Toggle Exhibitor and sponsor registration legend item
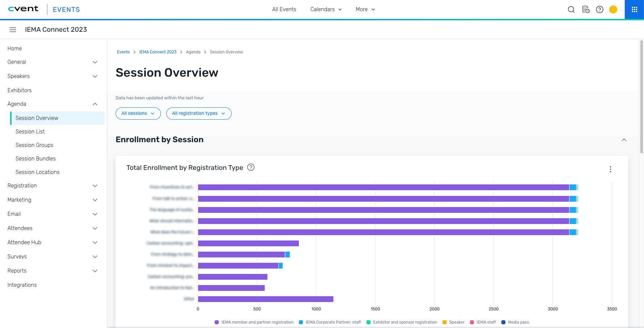The width and height of the screenshot is (644, 328). click(x=402, y=322)
